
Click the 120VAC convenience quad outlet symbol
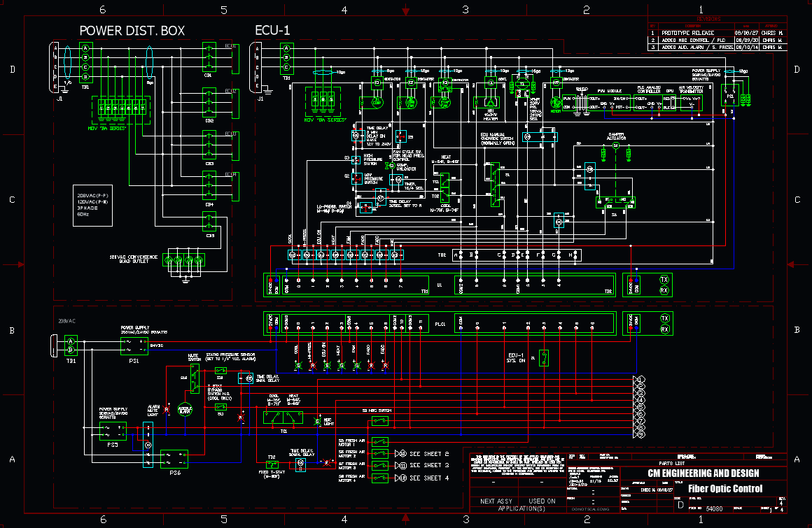click(x=183, y=261)
